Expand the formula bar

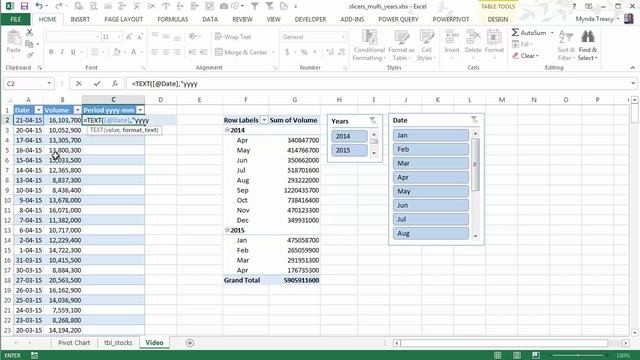click(633, 83)
